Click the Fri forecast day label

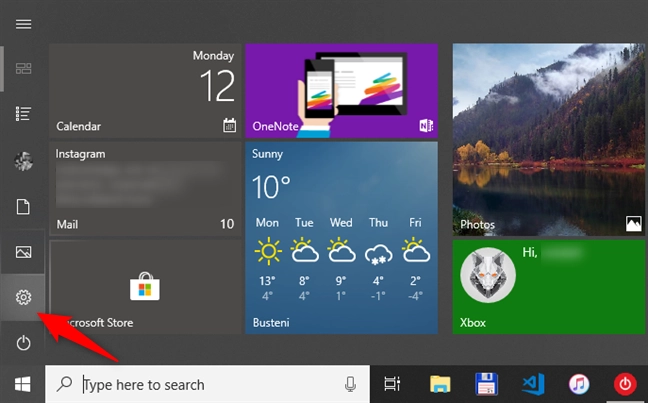point(415,223)
